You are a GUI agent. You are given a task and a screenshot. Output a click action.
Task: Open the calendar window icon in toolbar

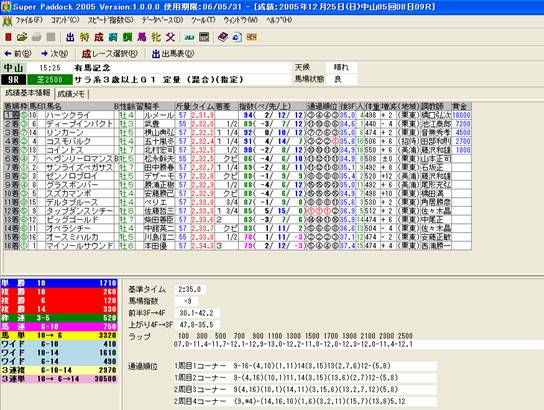[204, 37]
